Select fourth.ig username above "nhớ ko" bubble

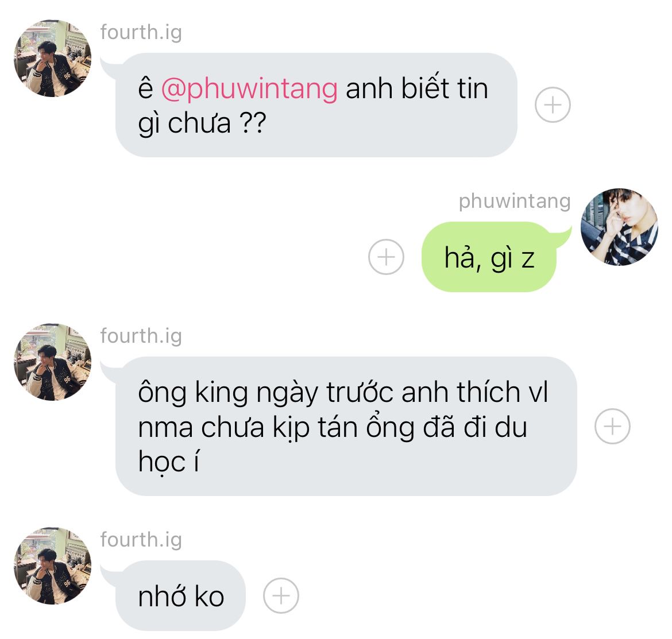pos(141,540)
